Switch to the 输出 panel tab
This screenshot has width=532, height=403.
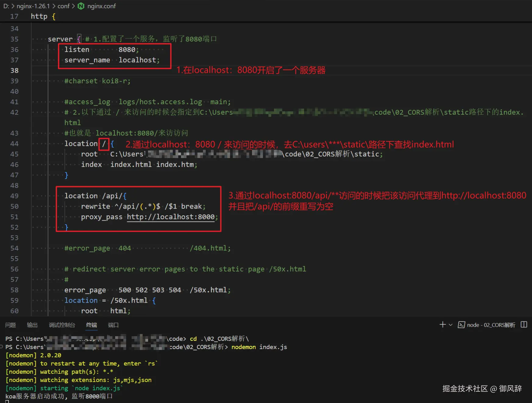coord(32,325)
